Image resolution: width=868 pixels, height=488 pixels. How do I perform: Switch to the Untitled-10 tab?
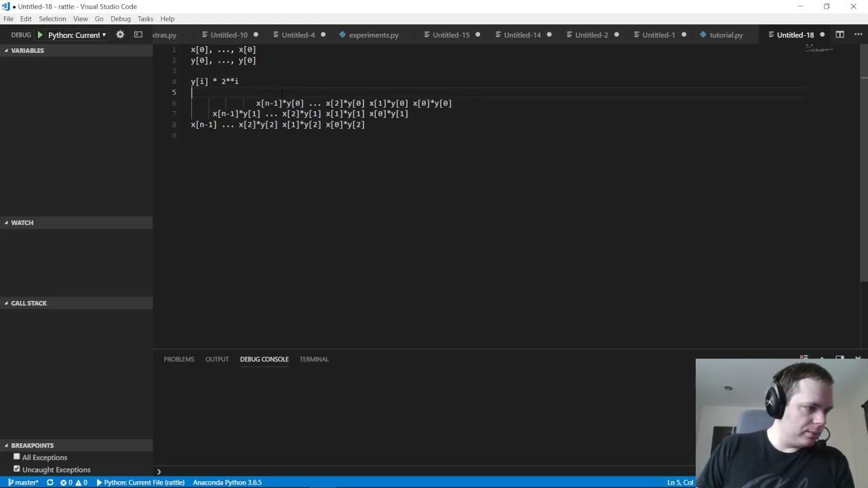coord(229,35)
